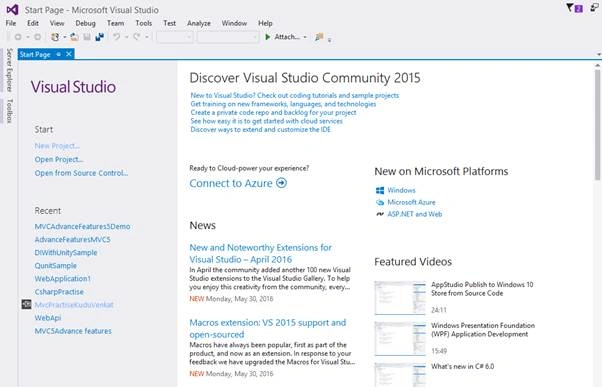The width and height of the screenshot is (602, 387).
Task: Open the Help menu
Action: point(265,23)
